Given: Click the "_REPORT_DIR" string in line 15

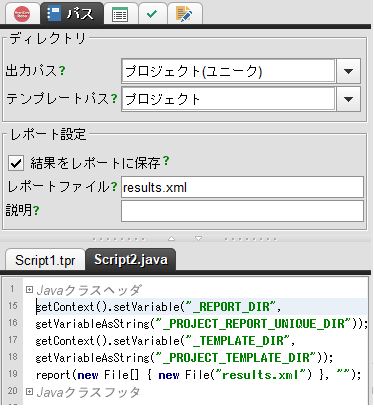Looking at the screenshot, I should (x=231, y=307).
